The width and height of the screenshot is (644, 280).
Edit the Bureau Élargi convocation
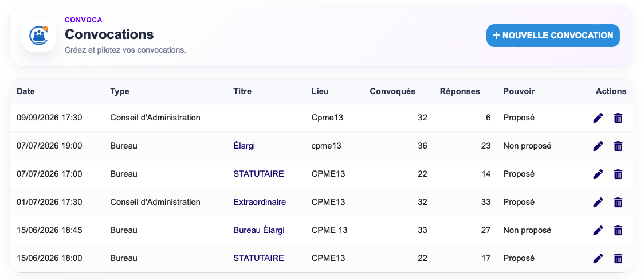[598, 230]
